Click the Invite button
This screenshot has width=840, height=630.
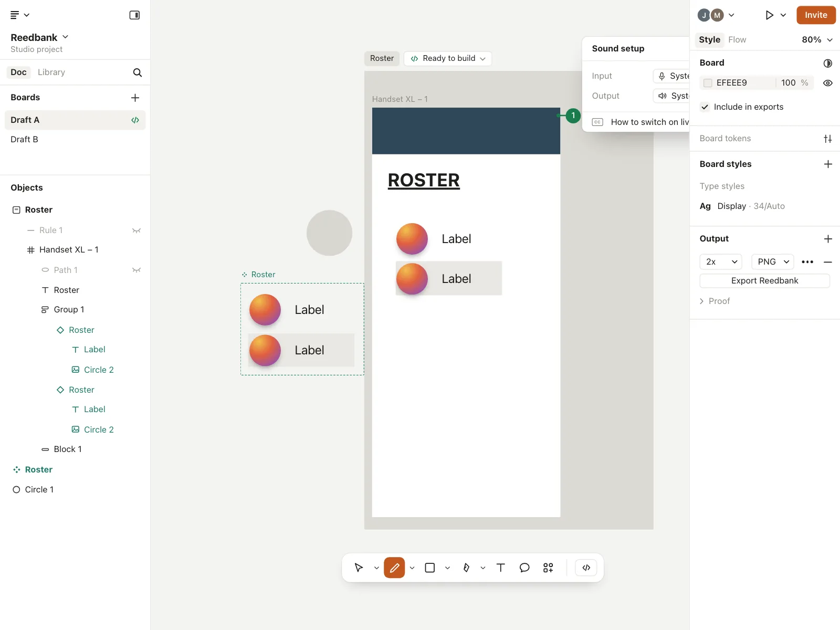point(816,15)
